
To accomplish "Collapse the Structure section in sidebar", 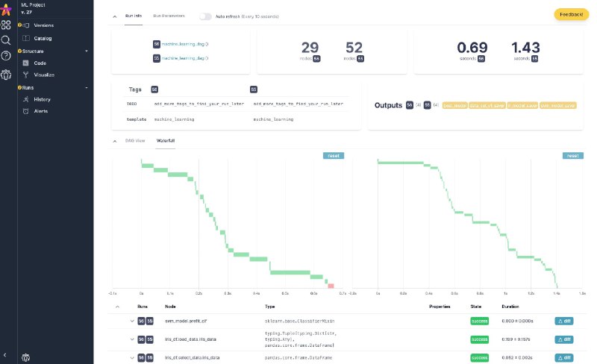I will click(87, 51).
